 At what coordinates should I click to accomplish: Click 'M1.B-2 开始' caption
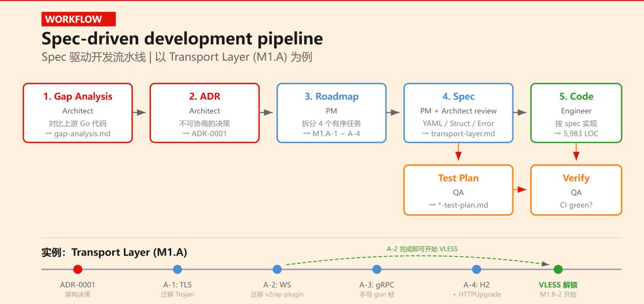click(x=558, y=294)
